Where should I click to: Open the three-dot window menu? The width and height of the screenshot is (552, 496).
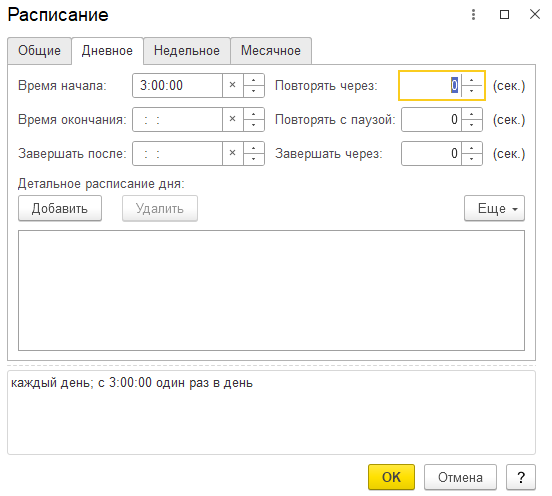(473, 14)
